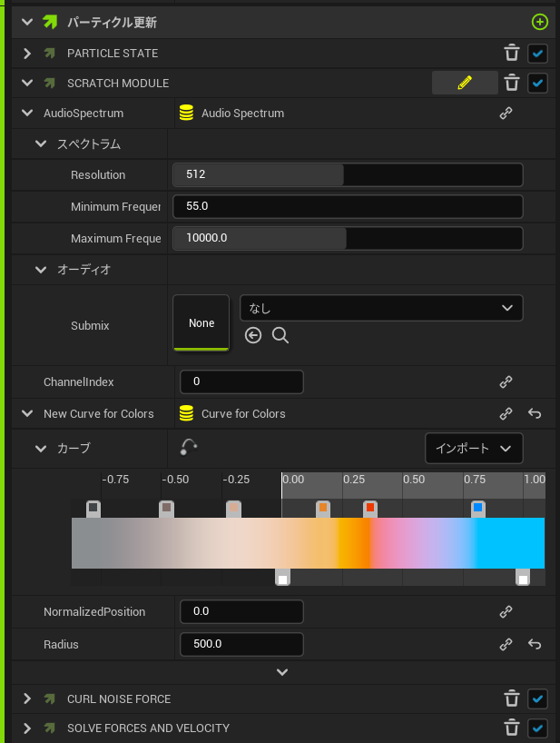Image resolution: width=560 pixels, height=743 pixels.
Task: Click the パーティクル更新 green arrow icon
Action: tap(50, 22)
